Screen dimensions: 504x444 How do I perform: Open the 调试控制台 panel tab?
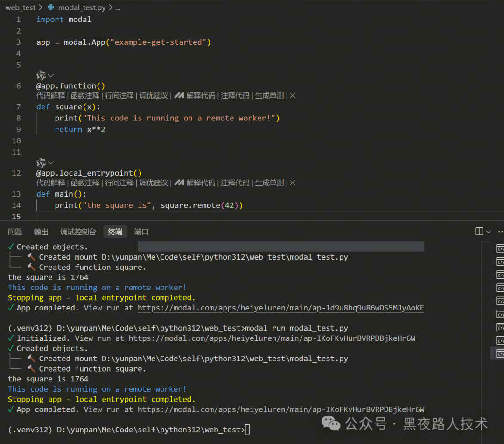pyautogui.click(x=78, y=232)
